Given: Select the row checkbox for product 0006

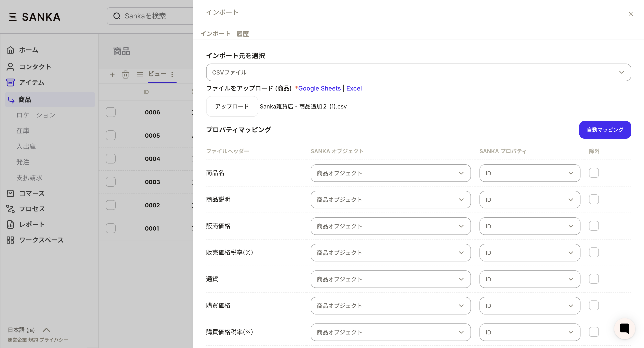Looking at the screenshot, I should [x=110, y=112].
